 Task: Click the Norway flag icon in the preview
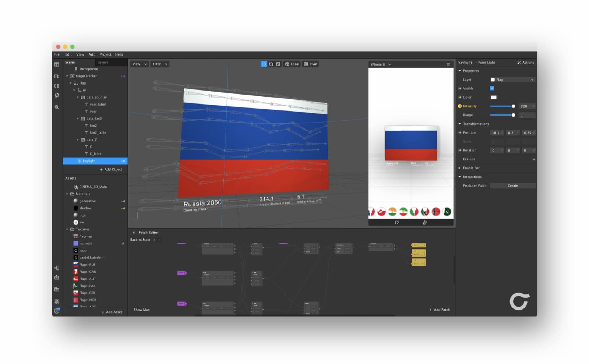pos(436,212)
